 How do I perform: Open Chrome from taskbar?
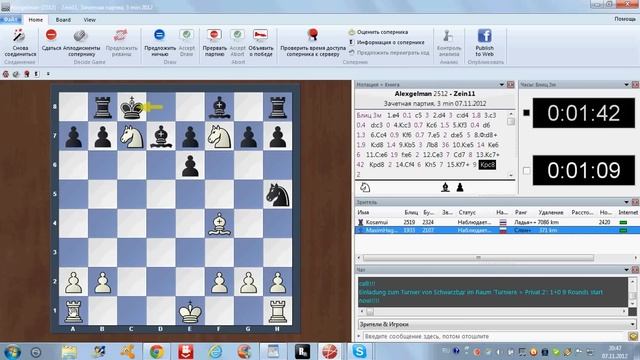click(156, 351)
